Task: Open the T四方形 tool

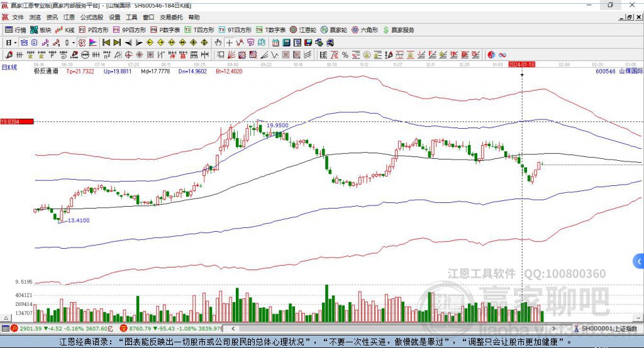Action: tap(199, 30)
